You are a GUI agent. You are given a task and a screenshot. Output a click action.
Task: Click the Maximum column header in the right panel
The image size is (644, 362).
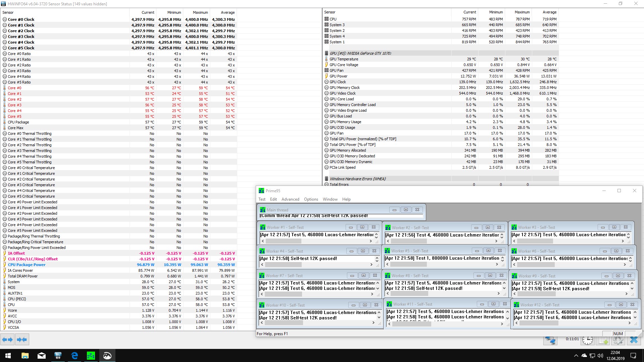[x=518, y=12]
